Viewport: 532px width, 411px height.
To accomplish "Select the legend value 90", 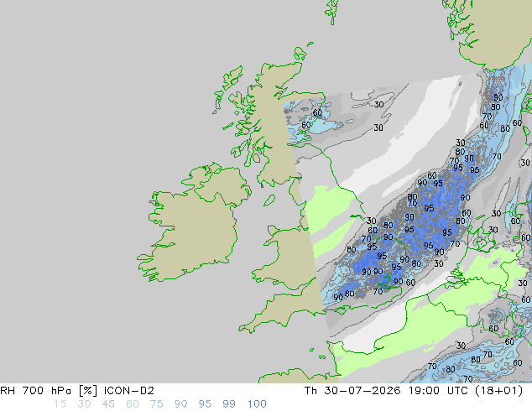I will coord(180,404).
